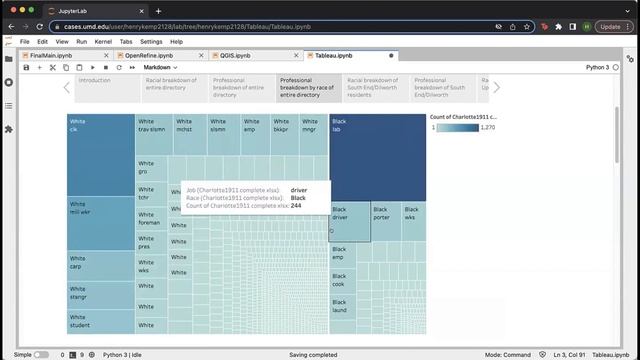Save the notebook with the disk icon
The width and height of the screenshot is (640, 360).
(x=26, y=67)
